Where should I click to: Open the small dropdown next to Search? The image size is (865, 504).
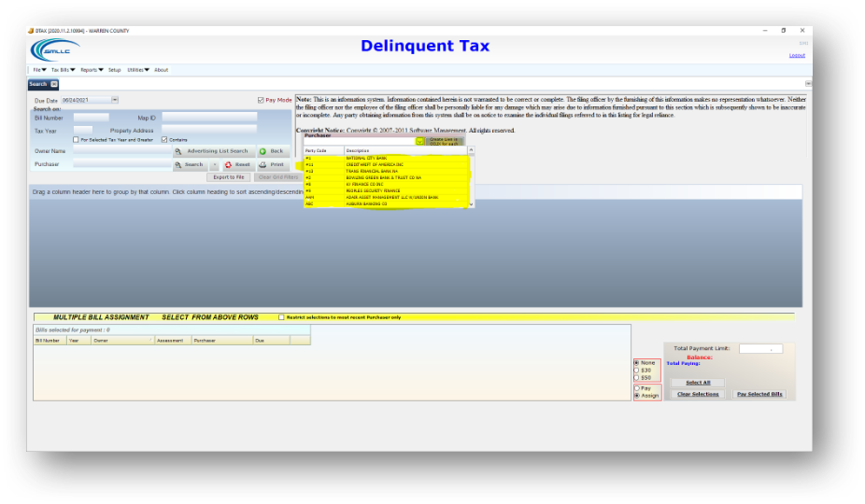214,164
